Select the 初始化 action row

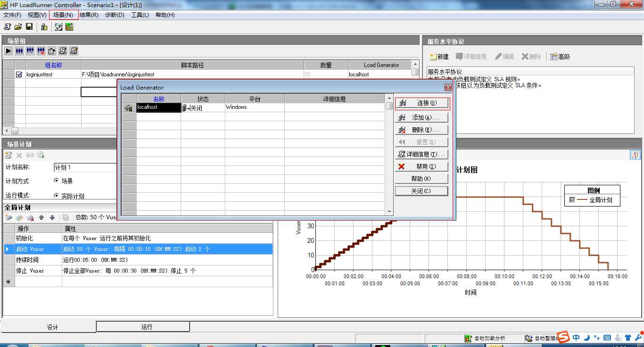pos(138,238)
